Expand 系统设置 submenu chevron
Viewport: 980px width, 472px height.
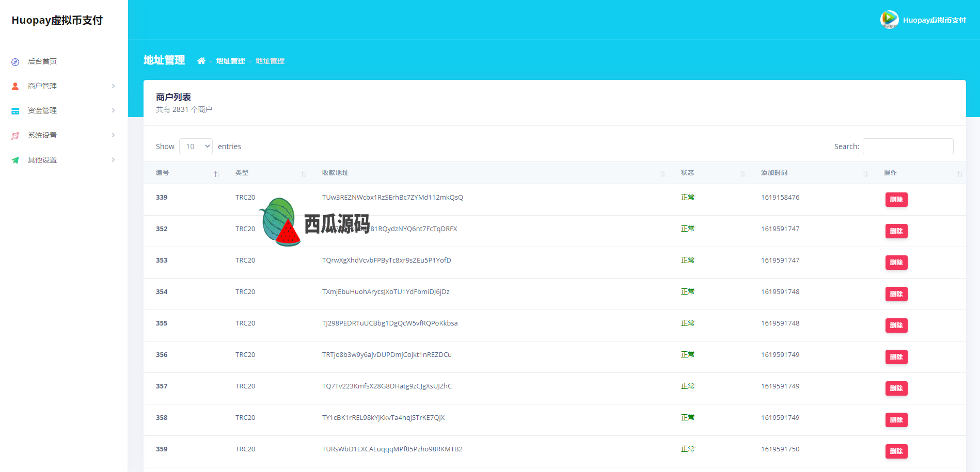click(113, 135)
